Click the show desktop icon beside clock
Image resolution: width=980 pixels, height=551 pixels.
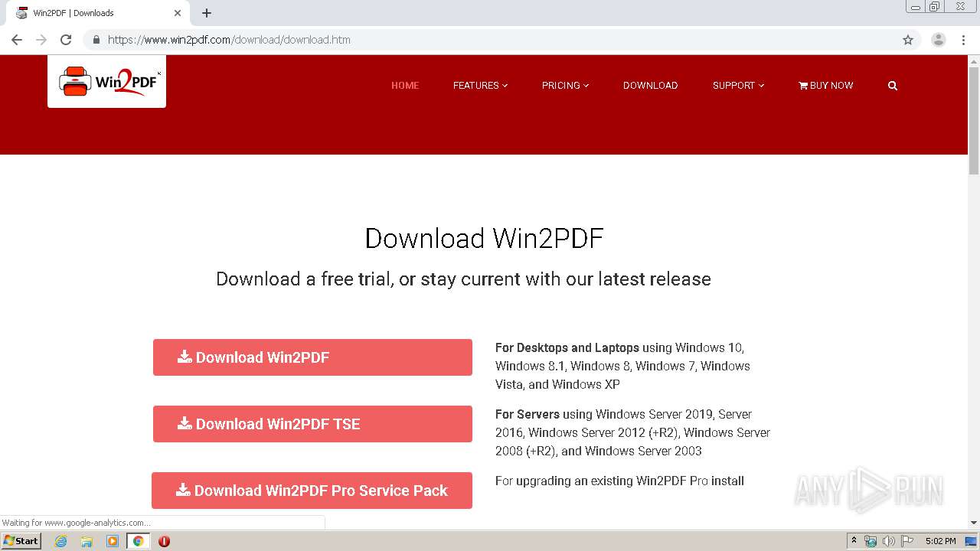(x=972, y=541)
